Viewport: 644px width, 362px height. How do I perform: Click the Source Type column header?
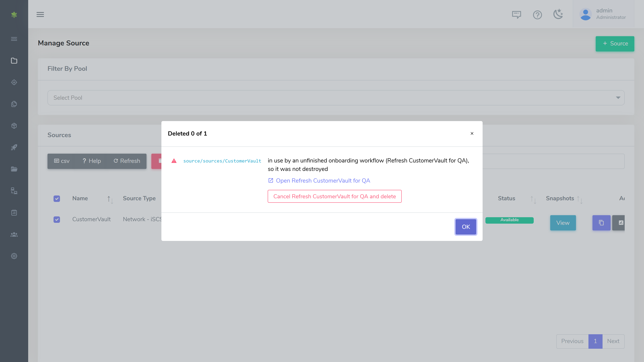[x=139, y=198]
